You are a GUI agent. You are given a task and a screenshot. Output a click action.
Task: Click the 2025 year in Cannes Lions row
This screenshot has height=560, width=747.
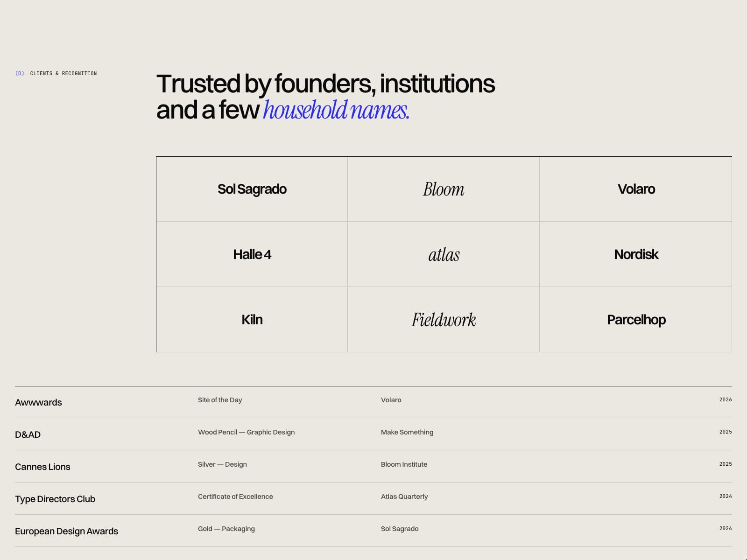(x=726, y=464)
